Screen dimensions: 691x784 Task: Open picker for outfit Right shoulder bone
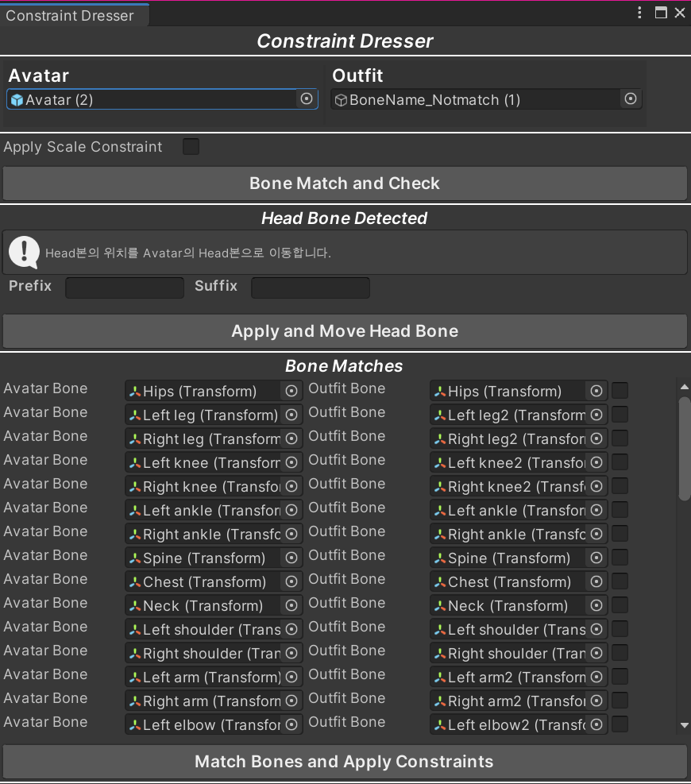596,654
